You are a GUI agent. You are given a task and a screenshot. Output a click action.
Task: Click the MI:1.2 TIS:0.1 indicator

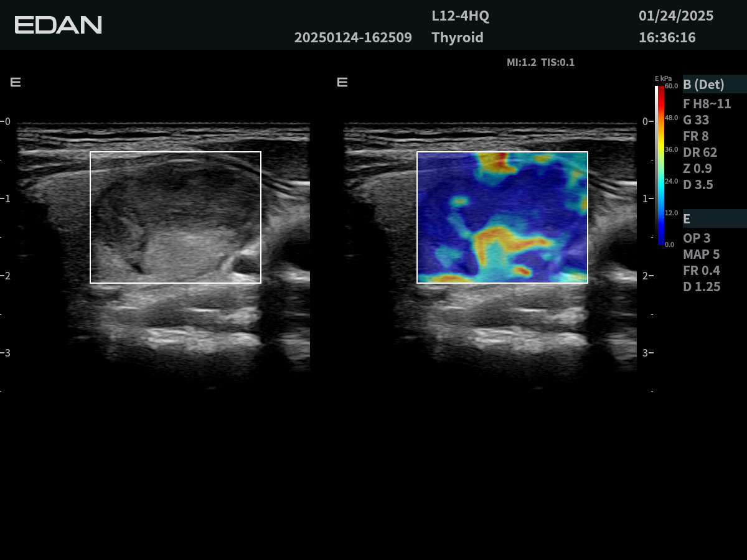point(540,62)
